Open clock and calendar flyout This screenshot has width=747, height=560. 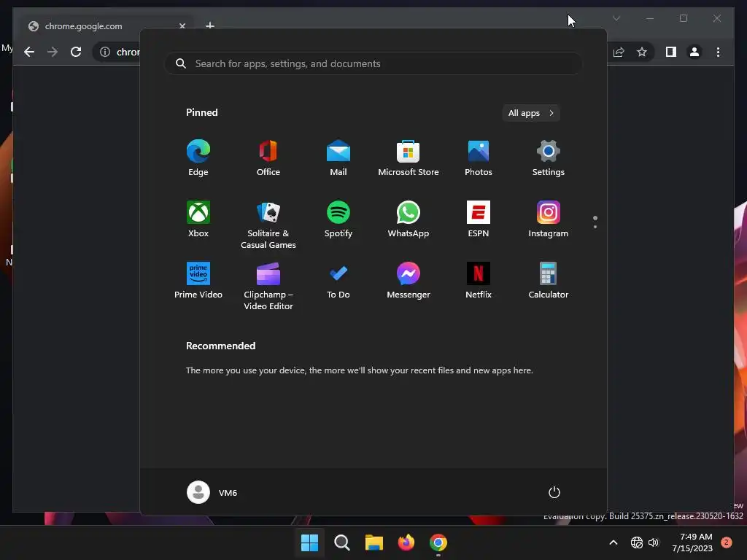[692, 542]
